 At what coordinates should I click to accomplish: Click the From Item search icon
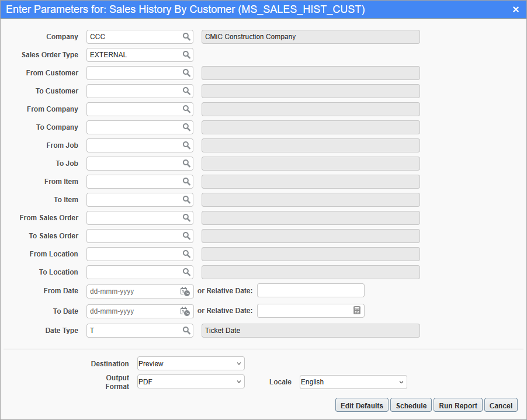point(186,182)
